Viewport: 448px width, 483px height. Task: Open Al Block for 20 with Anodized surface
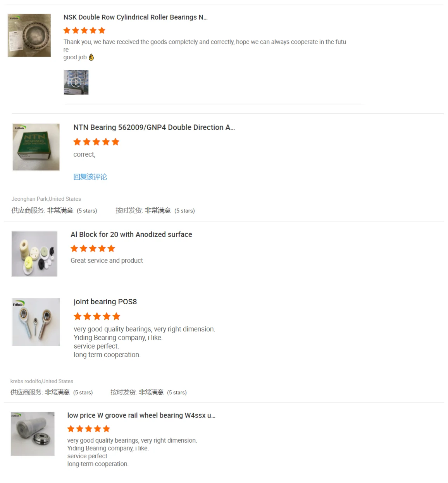[131, 235]
